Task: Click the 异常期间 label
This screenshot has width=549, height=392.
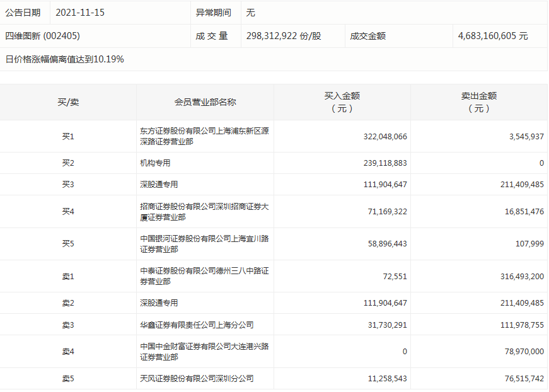Action: coord(213,13)
